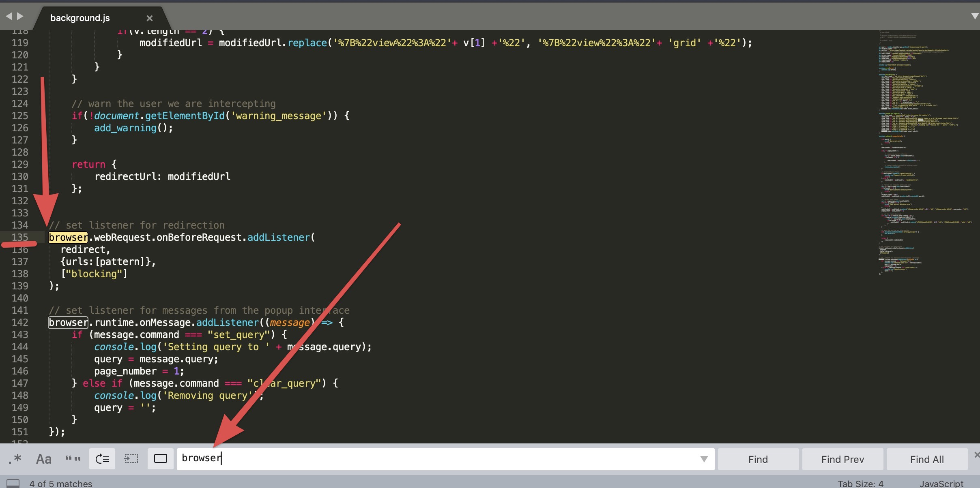The width and height of the screenshot is (980, 488).
Task: Open Tab Size: 4 indentation menu
Action: (860, 483)
